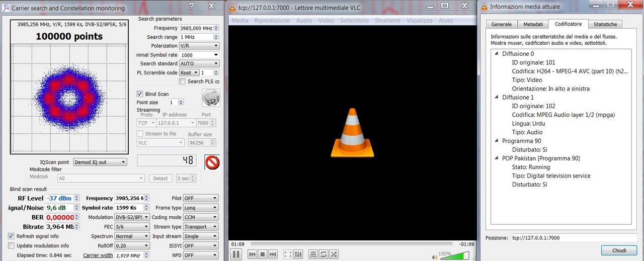644x261 pixels.
Task: Enable Search PLS code checkbox
Action: (182, 81)
